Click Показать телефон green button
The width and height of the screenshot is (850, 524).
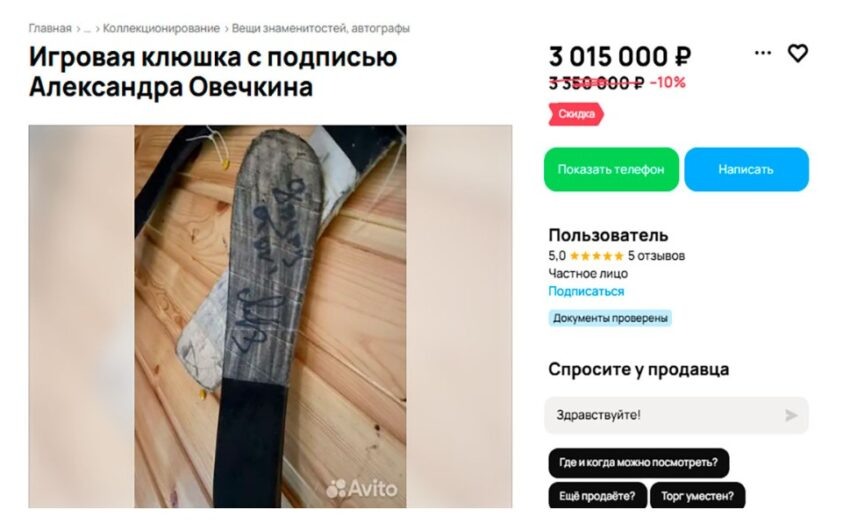click(611, 170)
